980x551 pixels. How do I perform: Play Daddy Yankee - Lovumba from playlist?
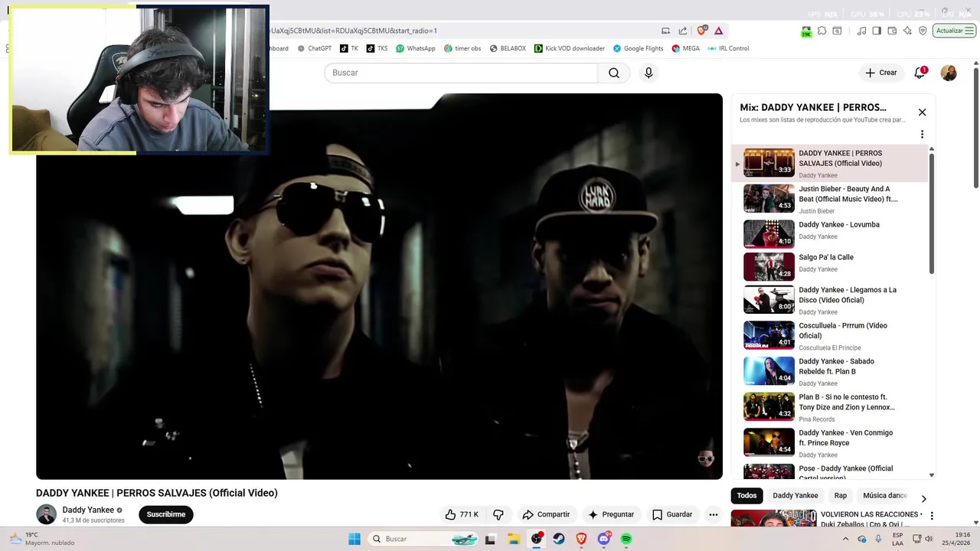830,234
